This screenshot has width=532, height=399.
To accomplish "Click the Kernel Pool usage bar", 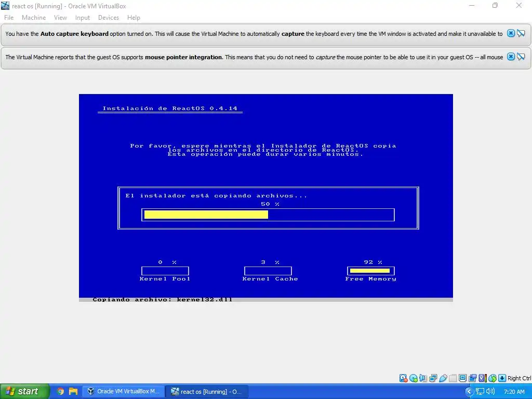I will 165,271.
